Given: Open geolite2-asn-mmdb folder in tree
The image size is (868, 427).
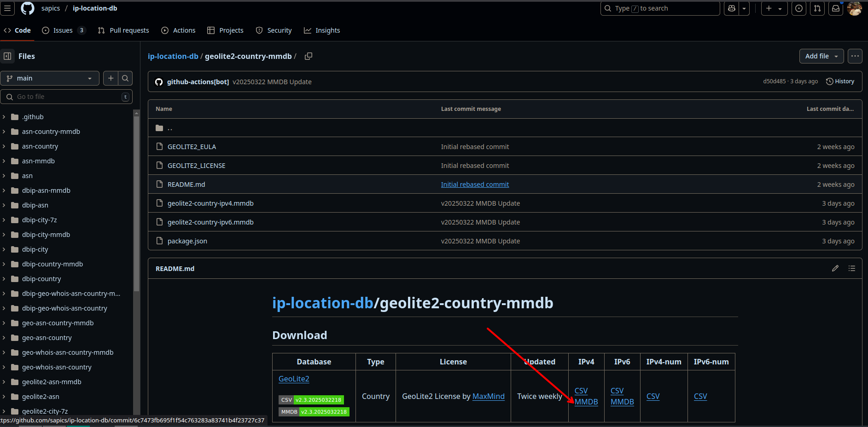Looking at the screenshot, I should (52, 382).
